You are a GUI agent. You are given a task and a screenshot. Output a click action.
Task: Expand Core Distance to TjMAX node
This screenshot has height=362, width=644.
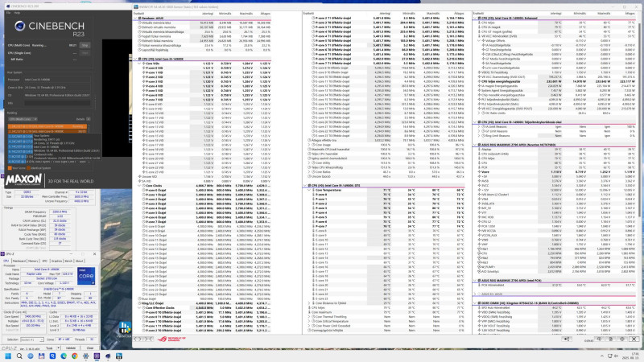coord(310,303)
